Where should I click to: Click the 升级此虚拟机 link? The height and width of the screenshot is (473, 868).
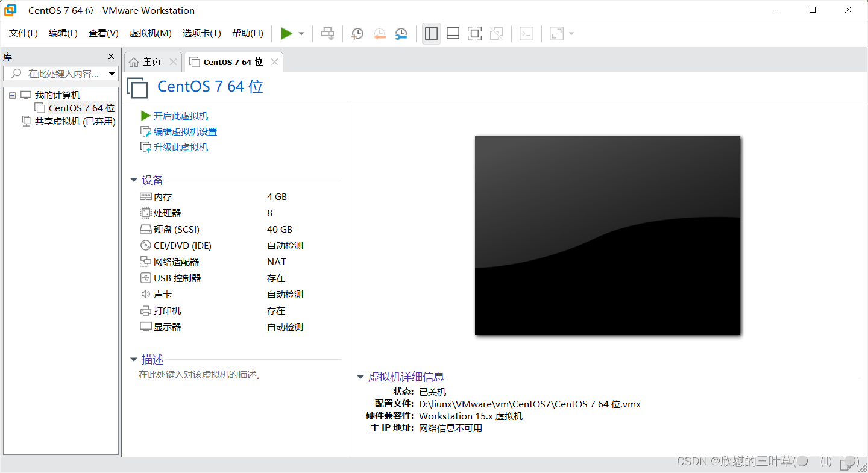coord(181,147)
